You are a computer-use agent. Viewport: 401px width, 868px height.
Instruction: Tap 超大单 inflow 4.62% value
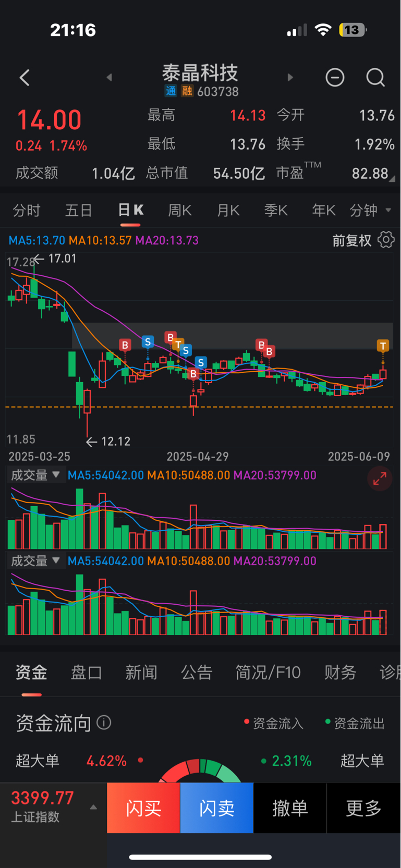tap(106, 761)
